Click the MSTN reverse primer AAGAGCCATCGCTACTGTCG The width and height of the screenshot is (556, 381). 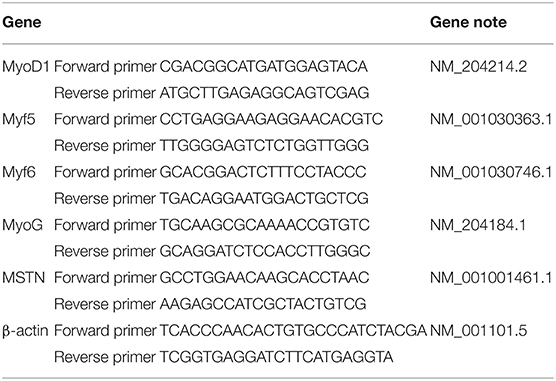tap(263, 304)
